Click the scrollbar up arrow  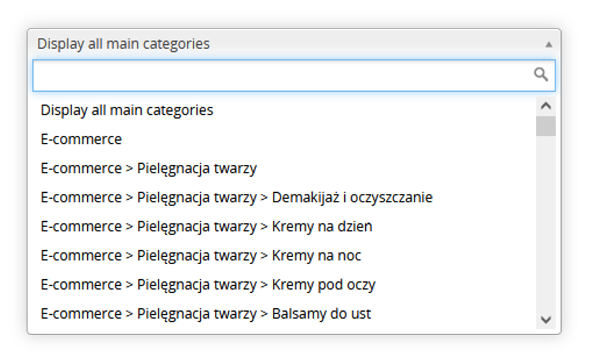pos(545,106)
